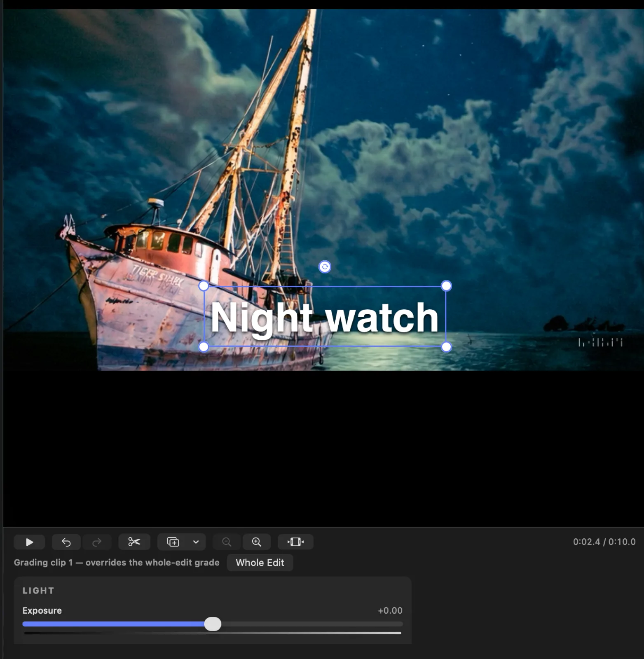Screen dimensions: 644x659
Task: Click the Exposure label
Action: 42,610
